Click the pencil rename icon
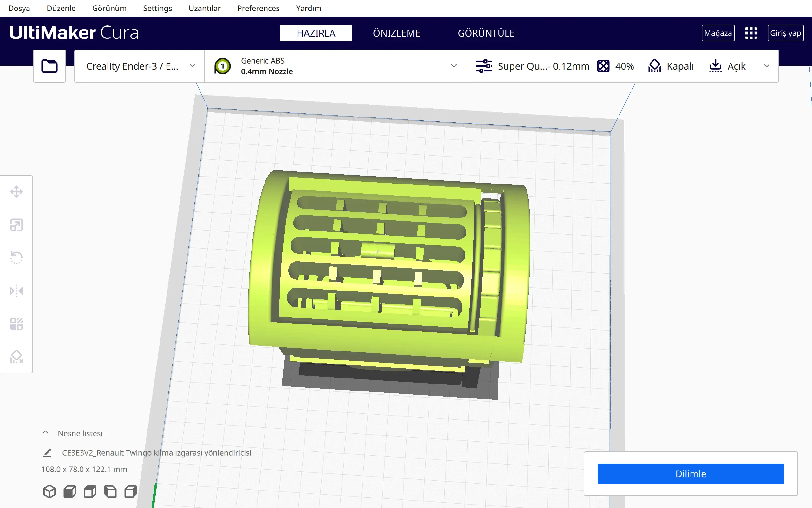Screen dimensions: 812x508 pos(47,453)
